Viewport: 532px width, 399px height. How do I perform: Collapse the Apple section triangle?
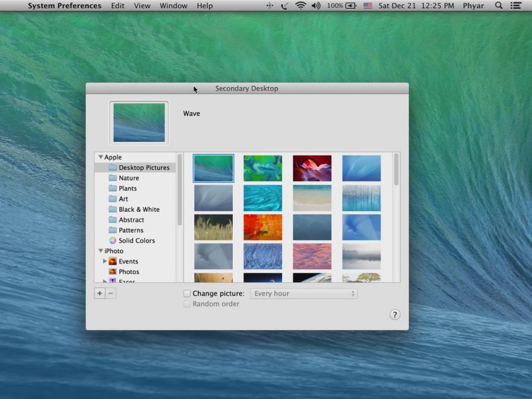coord(100,157)
